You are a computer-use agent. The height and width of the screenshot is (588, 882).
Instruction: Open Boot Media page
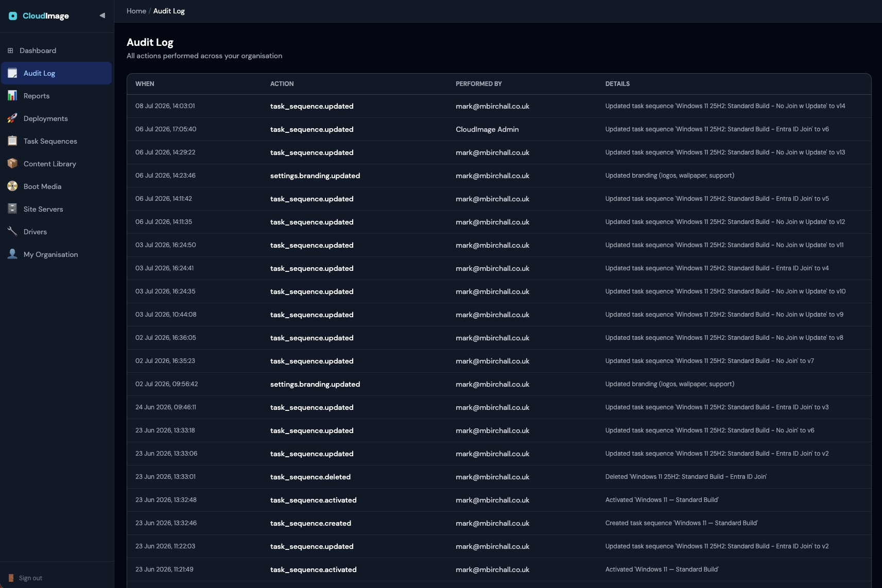pyautogui.click(x=57, y=186)
